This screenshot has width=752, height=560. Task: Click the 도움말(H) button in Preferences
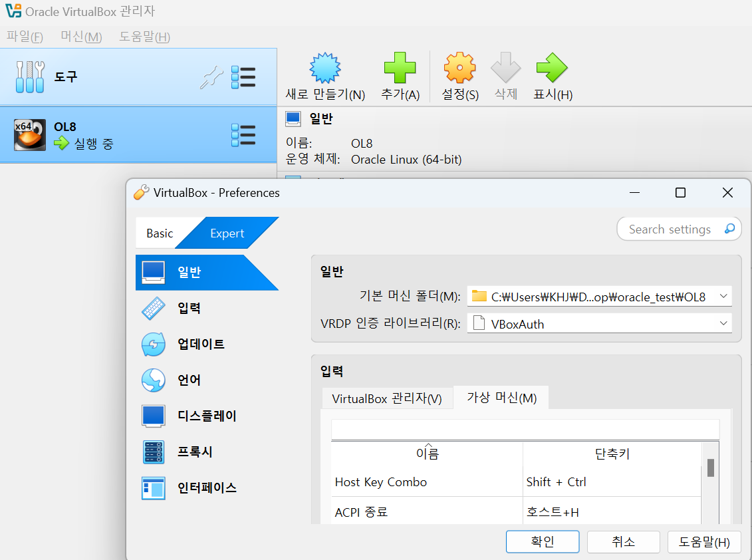(703, 542)
